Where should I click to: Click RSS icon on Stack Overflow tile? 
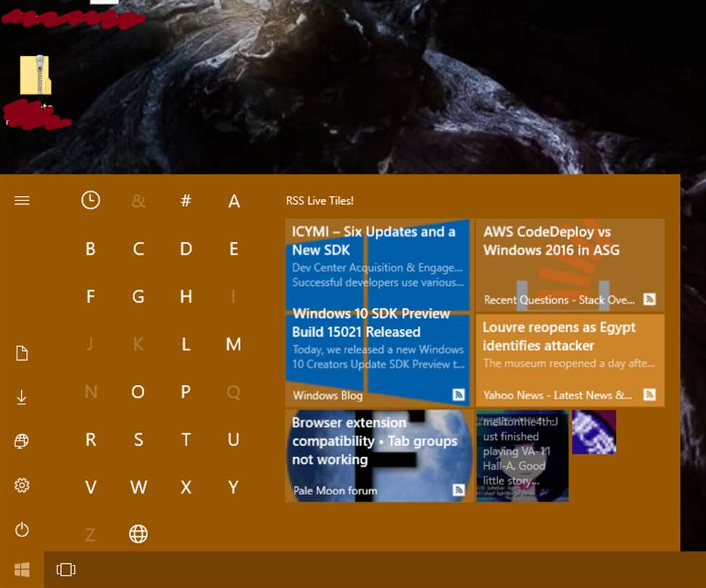tap(649, 299)
